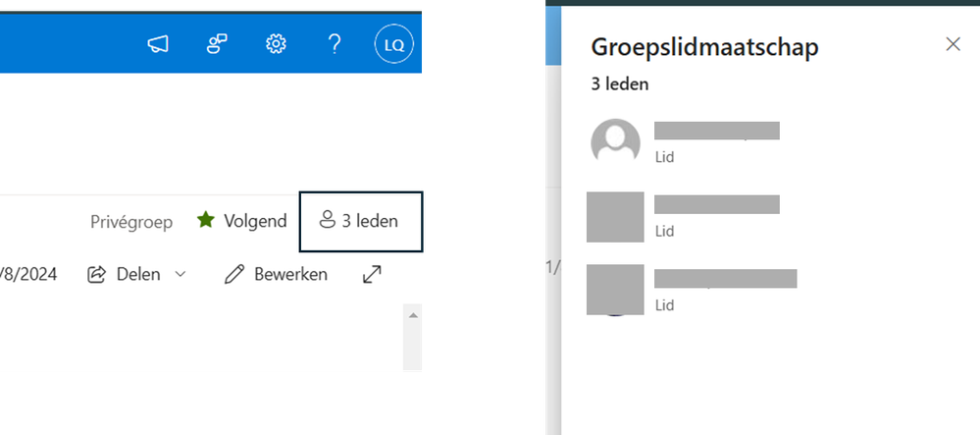Click the Delen share button
The image size is (980, 435).
[126, 274]
